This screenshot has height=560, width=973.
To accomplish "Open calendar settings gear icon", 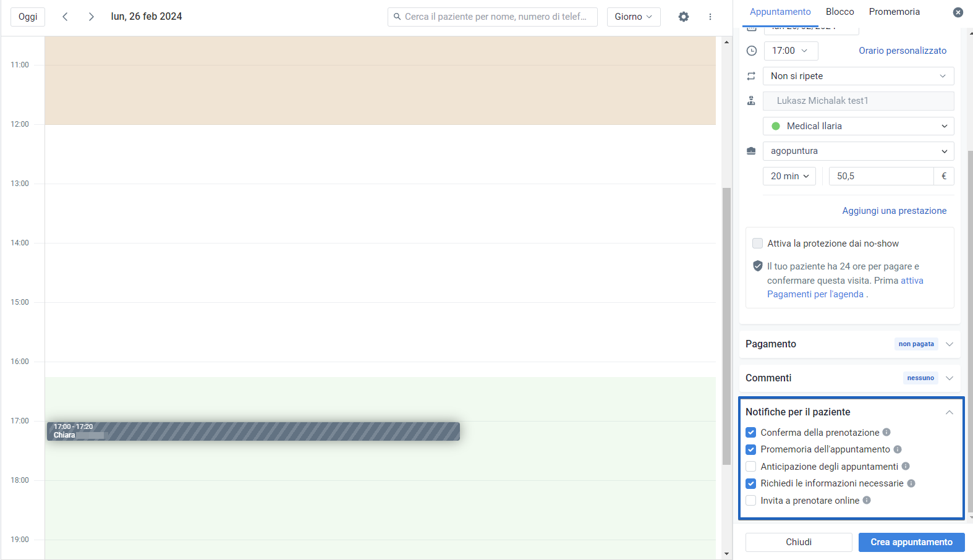I will tap(683, 17).
